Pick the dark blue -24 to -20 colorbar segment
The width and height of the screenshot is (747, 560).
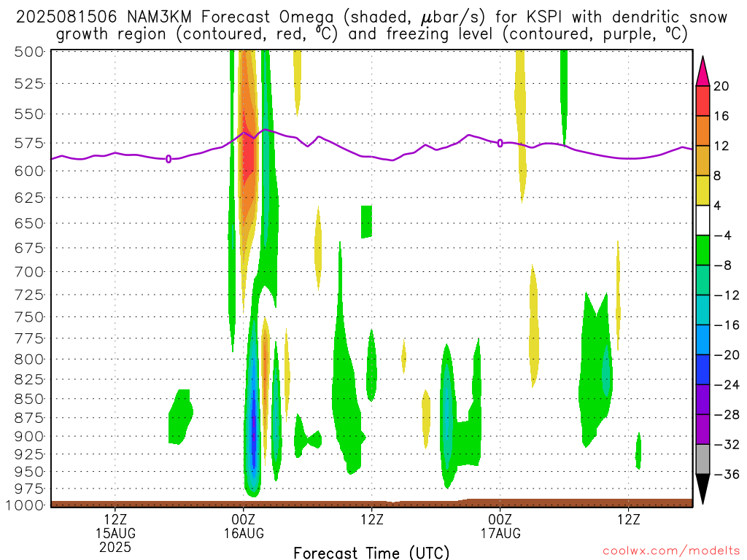[703, 370]
